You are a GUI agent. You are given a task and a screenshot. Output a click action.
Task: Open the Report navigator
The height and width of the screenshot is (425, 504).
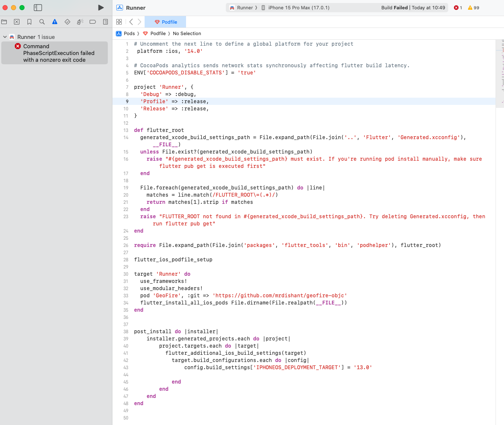pos(105,22)
